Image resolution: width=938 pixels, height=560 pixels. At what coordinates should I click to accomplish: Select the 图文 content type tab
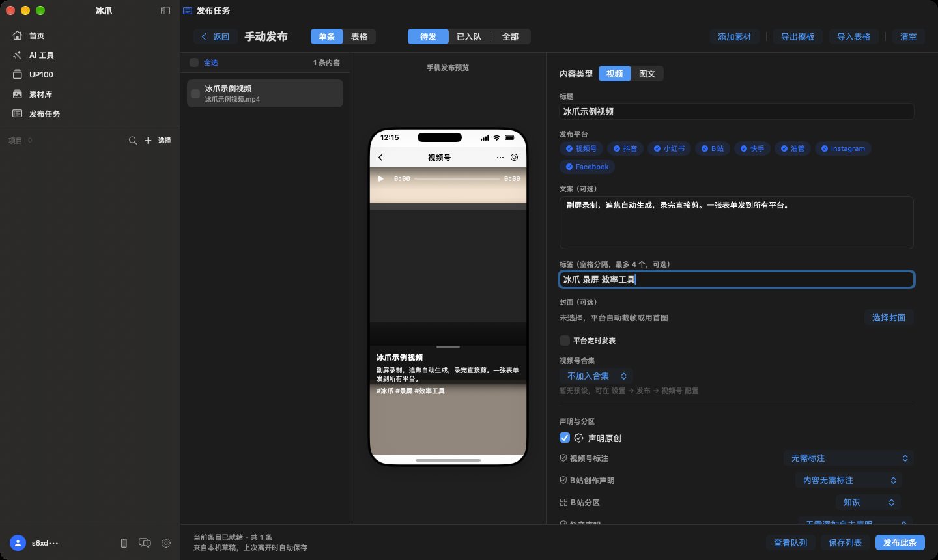[647, 74]
